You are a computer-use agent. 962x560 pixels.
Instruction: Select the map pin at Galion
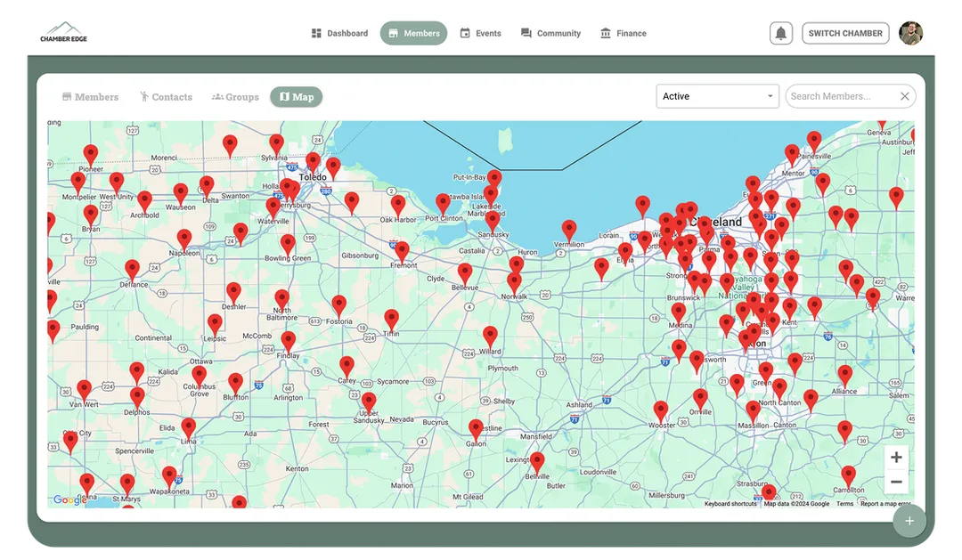(x=476, y=431)
